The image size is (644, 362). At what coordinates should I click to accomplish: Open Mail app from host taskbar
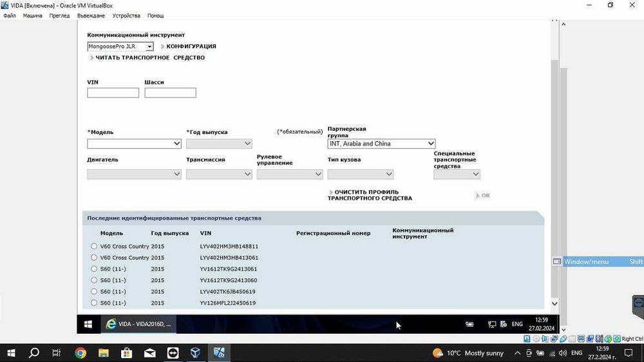click(x=149, y=353)
